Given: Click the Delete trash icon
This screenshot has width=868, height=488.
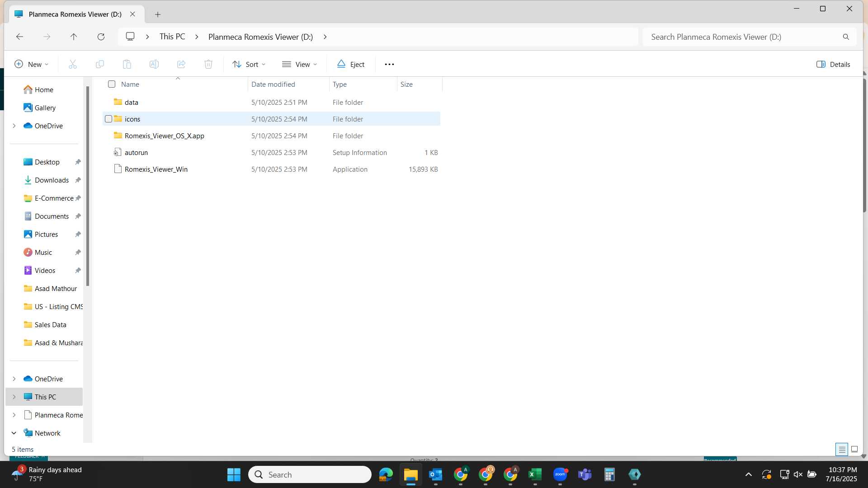Looking at the screenshot, I should (208, 64).
